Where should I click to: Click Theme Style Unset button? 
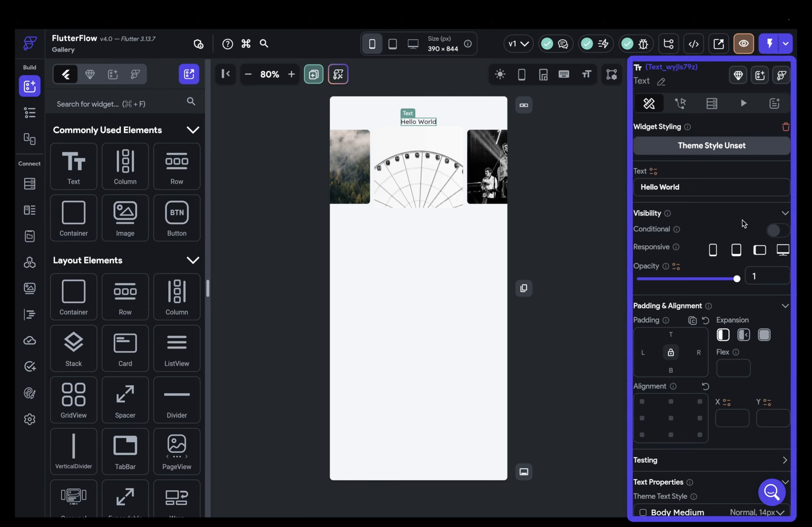[711, 146]
